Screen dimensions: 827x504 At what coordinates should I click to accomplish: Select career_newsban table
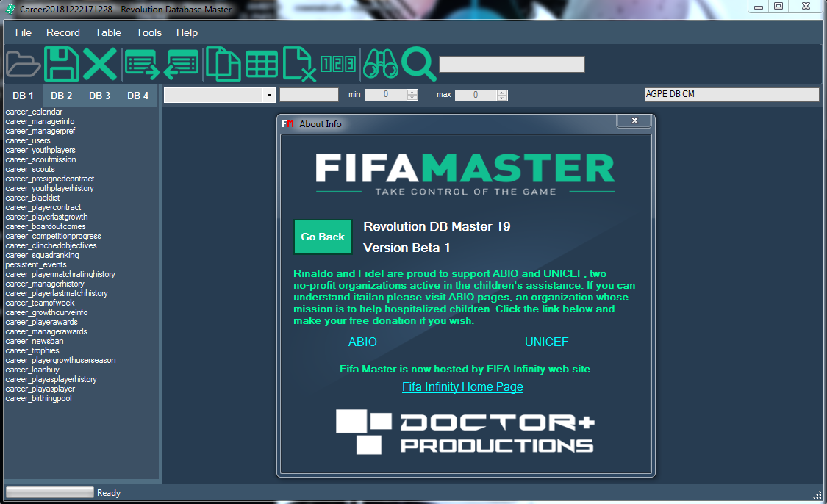pos(35,341)
